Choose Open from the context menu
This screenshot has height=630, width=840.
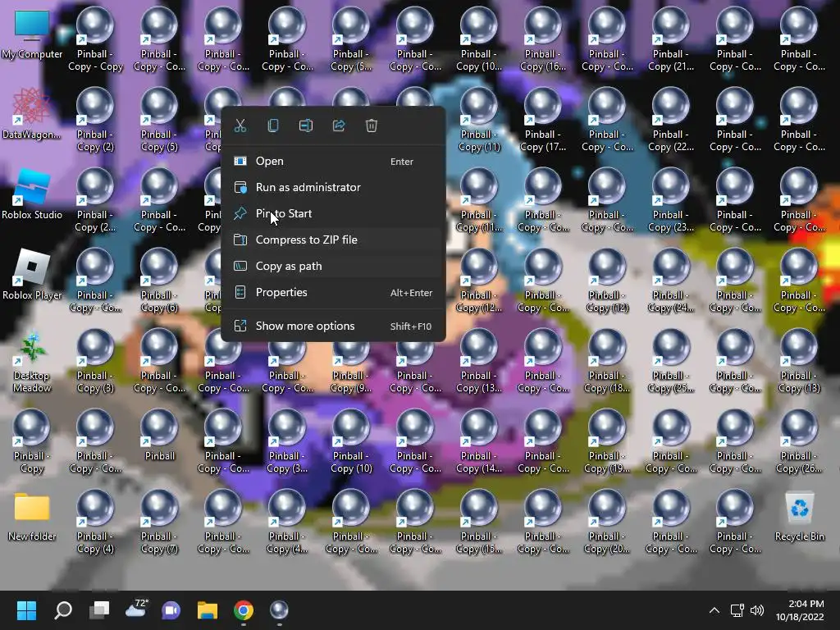[333, 162]
